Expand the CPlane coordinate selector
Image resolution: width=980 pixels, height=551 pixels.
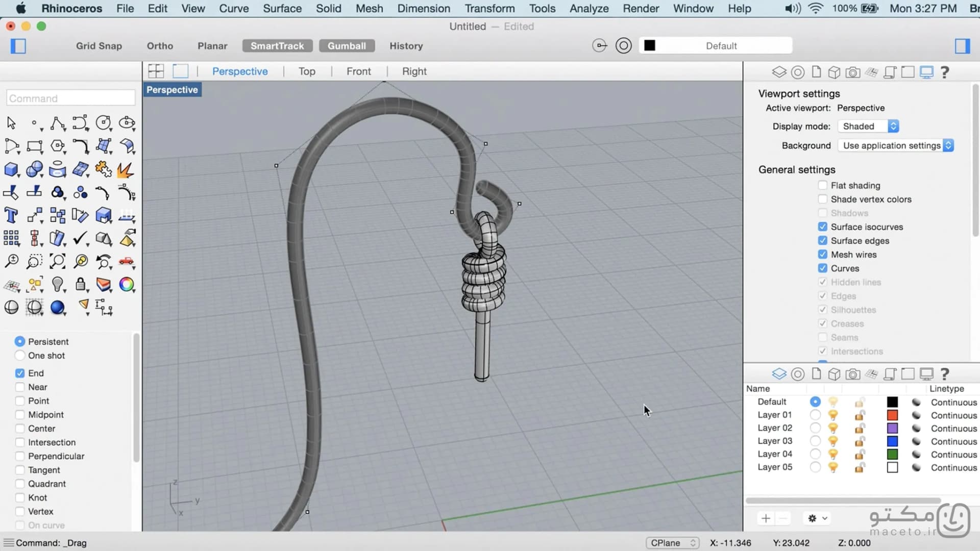pos(672,543)
